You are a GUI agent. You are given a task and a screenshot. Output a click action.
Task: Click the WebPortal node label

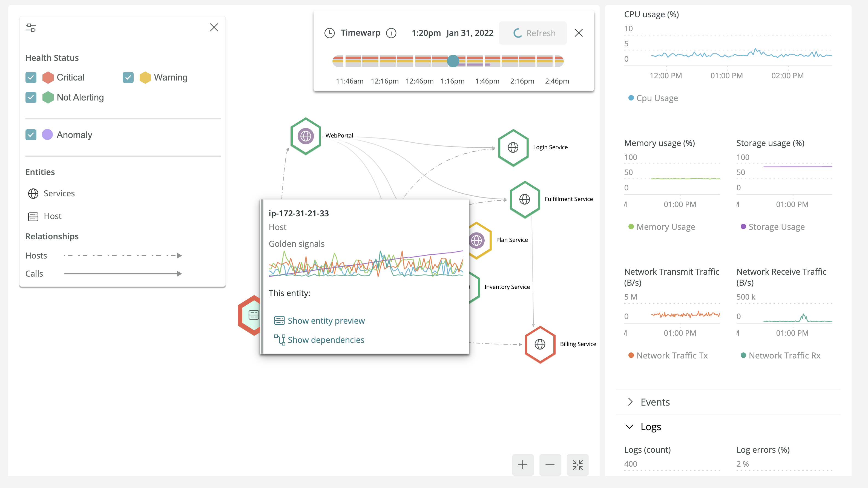tap(339, 136)
